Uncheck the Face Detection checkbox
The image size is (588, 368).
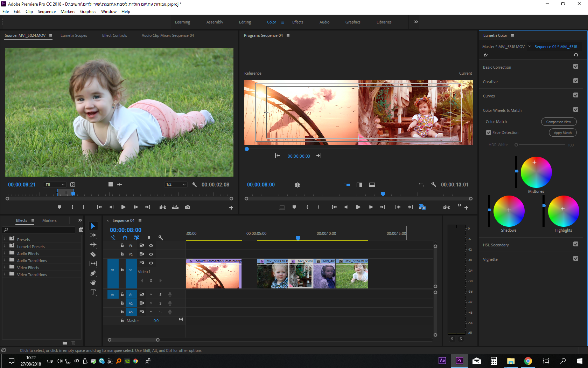489,132
